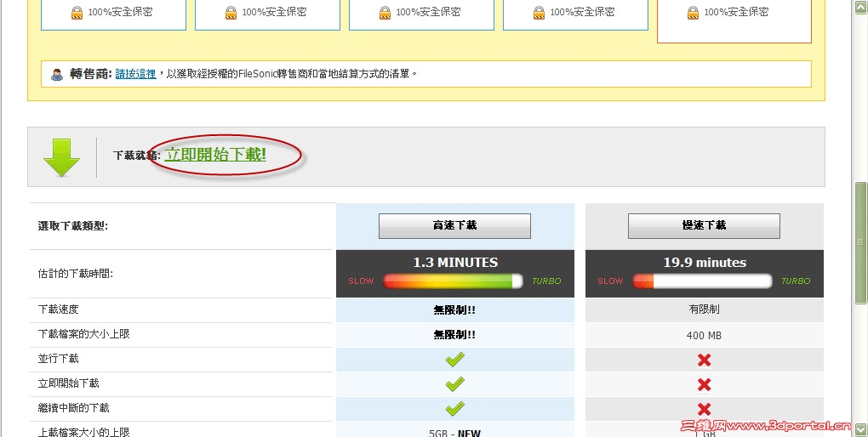The height and width of the screenshot is (437, 868).
Task: Click the 繼續中斷的下載 row label
Action: [x=74, y=408]
